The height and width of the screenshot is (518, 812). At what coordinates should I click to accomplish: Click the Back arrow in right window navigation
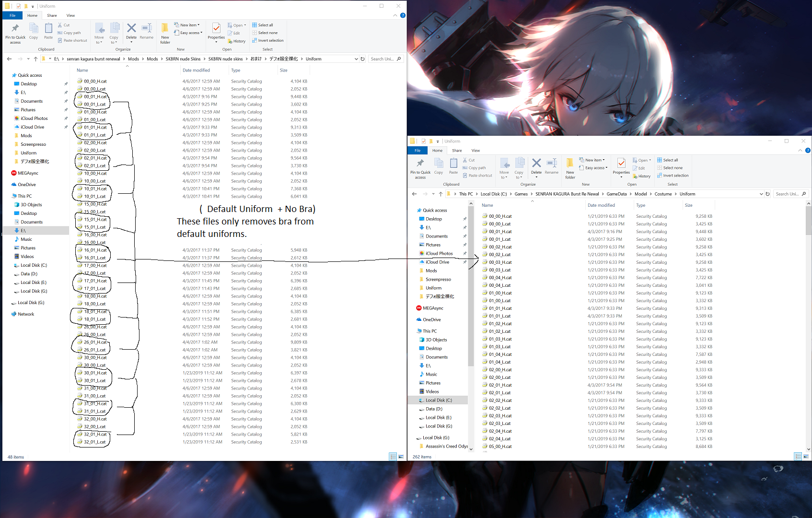pos(414,194)
